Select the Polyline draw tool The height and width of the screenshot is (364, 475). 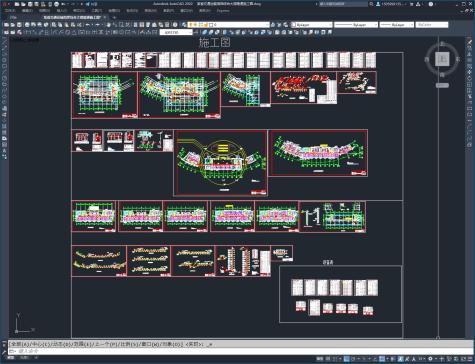4,54
